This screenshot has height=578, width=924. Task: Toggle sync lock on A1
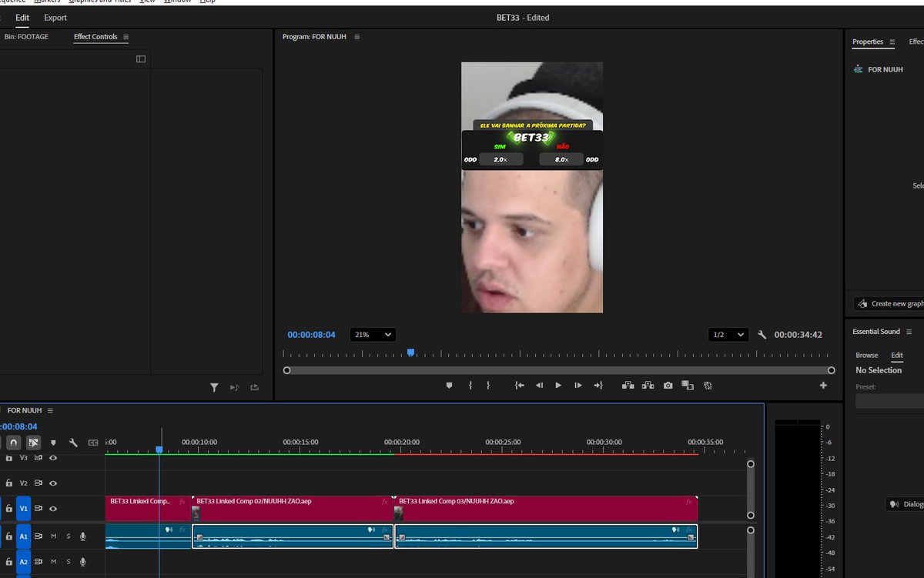coord(38,536)
